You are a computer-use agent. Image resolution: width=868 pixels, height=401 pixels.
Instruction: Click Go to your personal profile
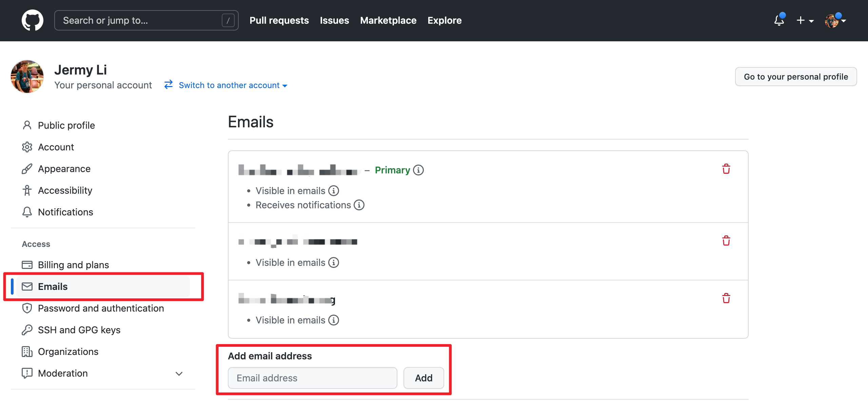coord(796,77)
